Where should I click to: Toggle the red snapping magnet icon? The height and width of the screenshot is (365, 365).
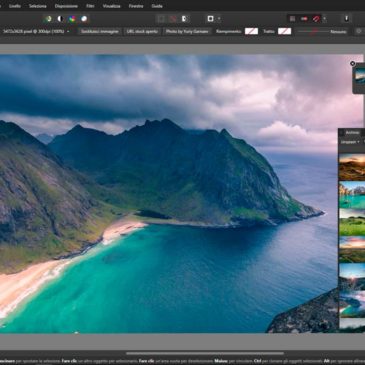316,19
